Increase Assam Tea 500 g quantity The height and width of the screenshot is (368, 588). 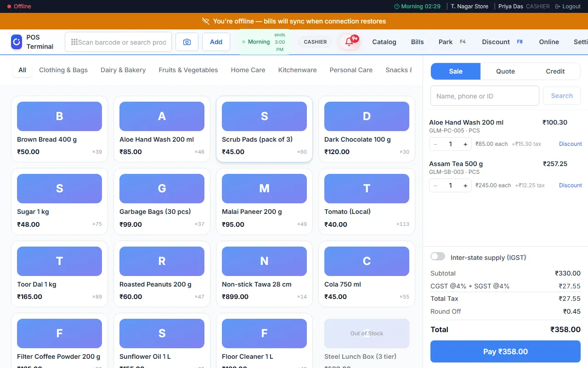[465, 185]
